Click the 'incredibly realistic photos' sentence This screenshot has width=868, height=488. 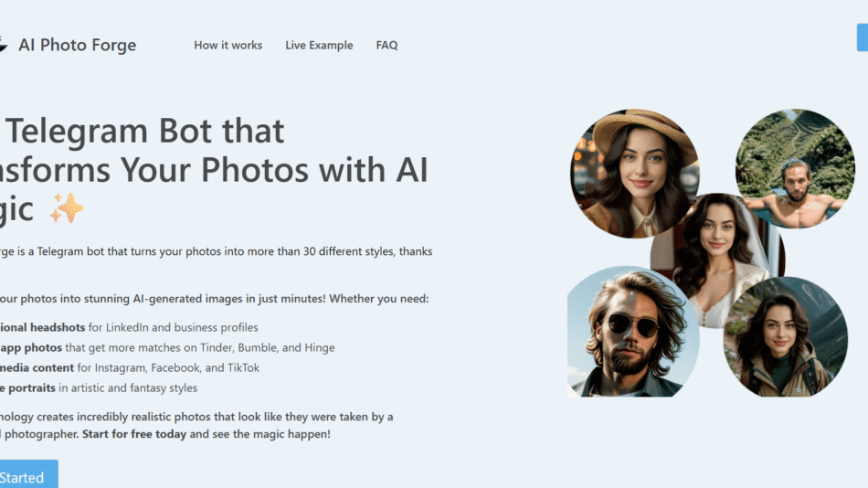[196, 417]
